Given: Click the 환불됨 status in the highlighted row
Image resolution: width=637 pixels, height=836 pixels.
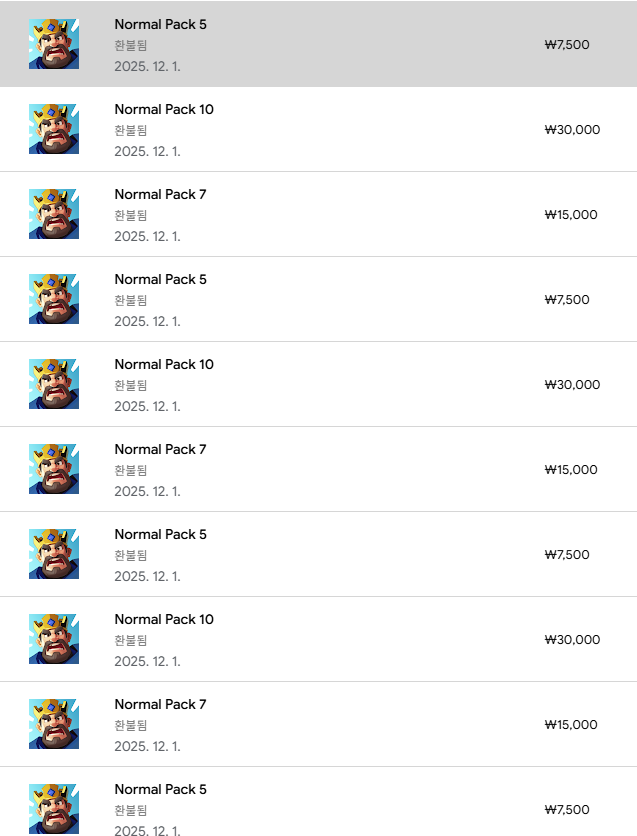Looking at the screenshot, I should (x=131, y=45).
